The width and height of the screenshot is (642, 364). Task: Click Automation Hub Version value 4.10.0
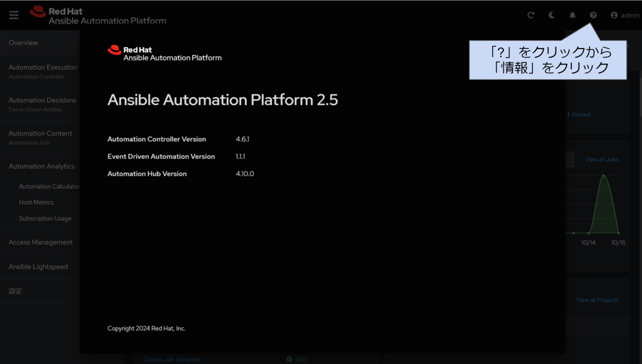245,174
